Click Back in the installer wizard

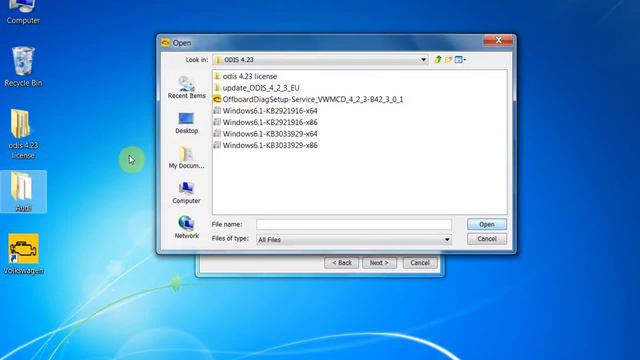click(342, 262)
